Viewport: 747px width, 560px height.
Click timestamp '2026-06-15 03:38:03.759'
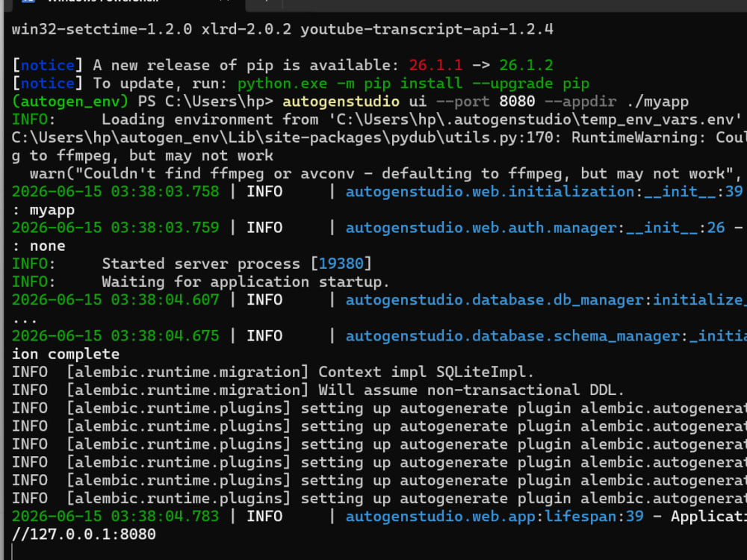coord(115,228)
